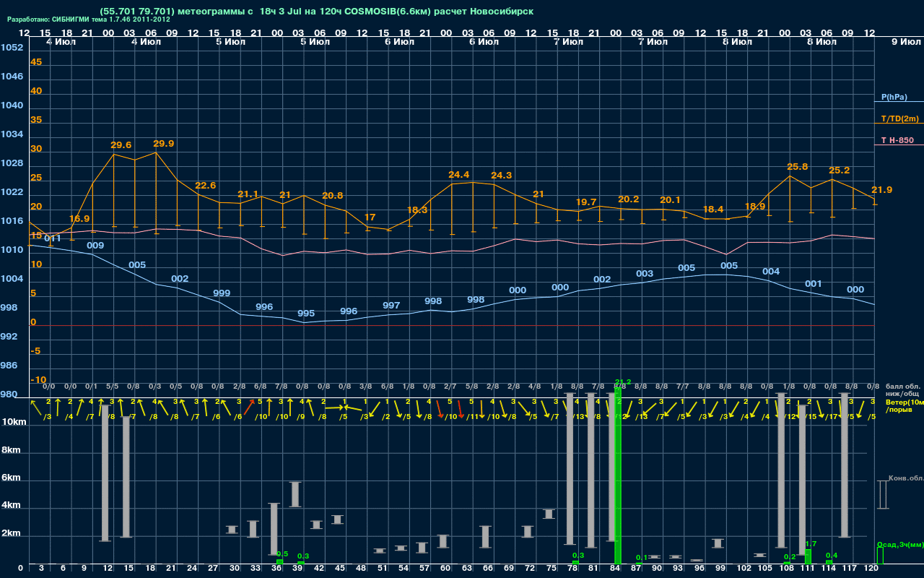Click the 1022 pressure axis label
This screenshot has height=578, width=924.
pos(12,192)
